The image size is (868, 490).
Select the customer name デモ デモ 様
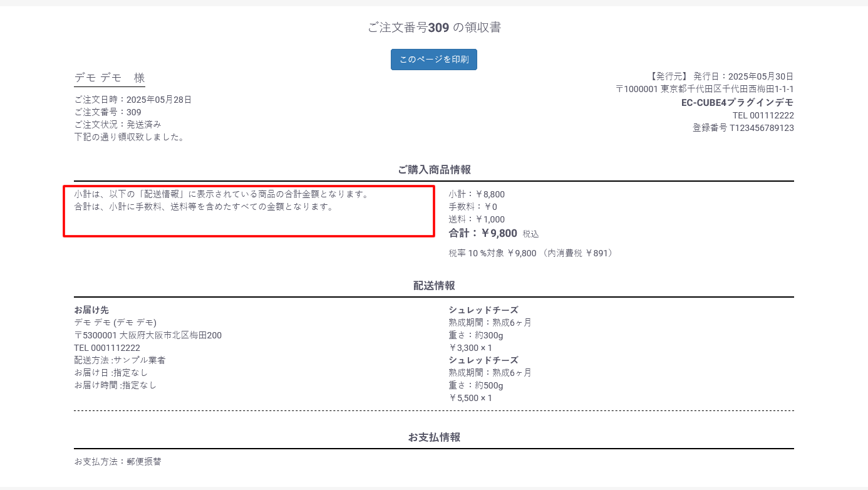[110, 78]
